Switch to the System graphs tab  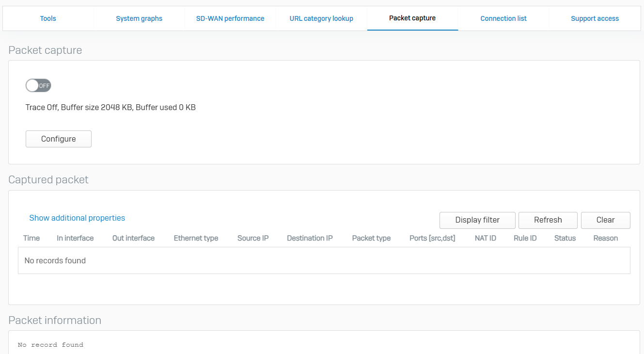(x=139, y=18)
